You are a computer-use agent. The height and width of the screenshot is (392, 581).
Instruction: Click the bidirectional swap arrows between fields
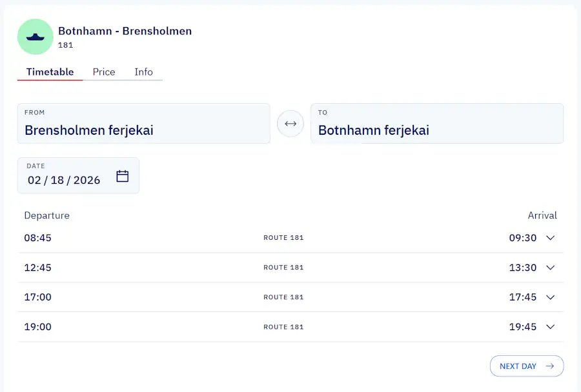(290, 123)
